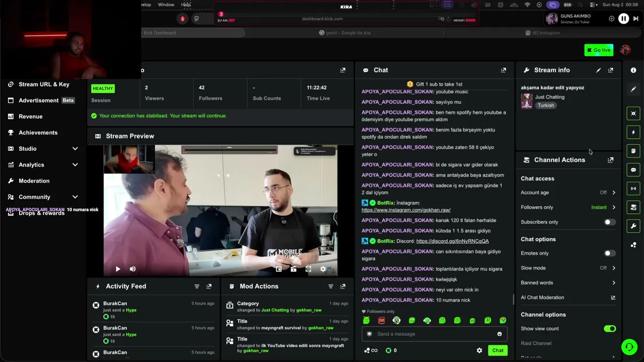Screen dimensions: 644x362
Task: Open the BotRix Discord invite link
Action: [x=452, y=241]
